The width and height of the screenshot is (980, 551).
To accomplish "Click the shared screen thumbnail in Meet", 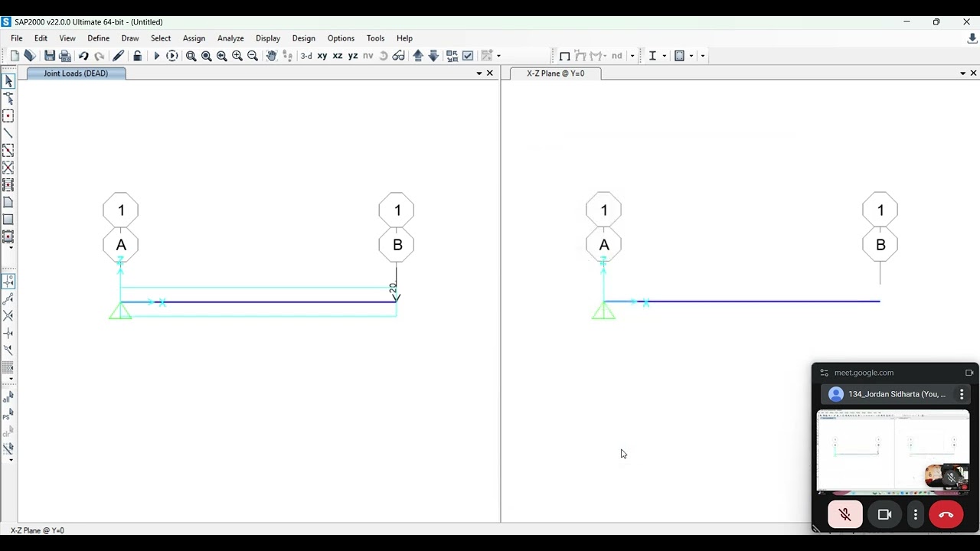I will (x=893, y=452).
